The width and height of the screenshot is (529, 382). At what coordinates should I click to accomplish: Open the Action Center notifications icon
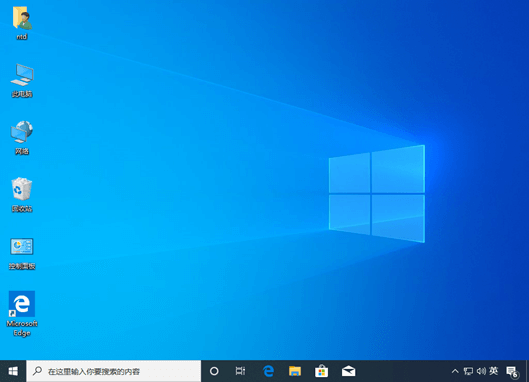point(512,372)
